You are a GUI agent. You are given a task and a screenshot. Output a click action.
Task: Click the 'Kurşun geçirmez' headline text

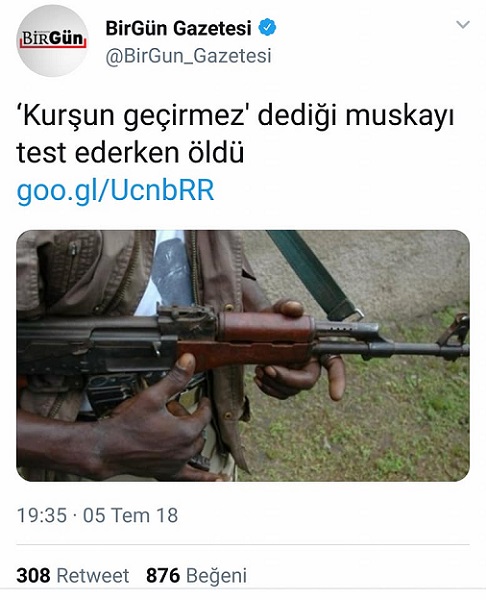pos(132,116)
